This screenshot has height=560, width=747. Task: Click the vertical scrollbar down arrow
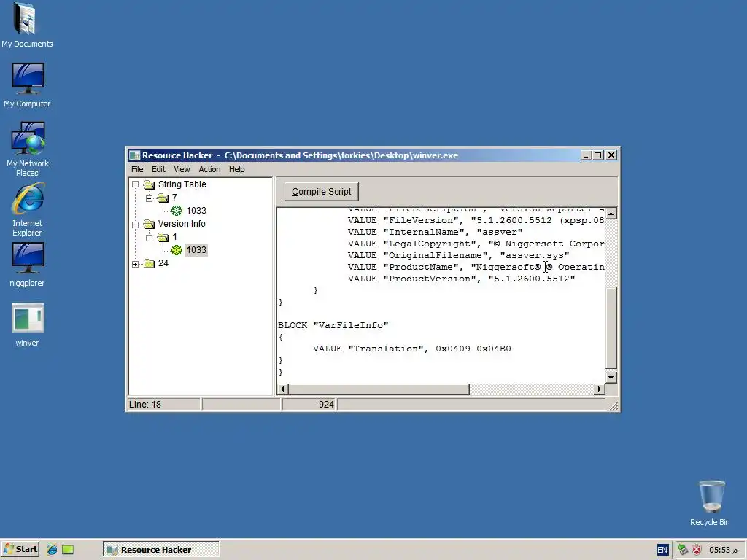tap(611, 377)
